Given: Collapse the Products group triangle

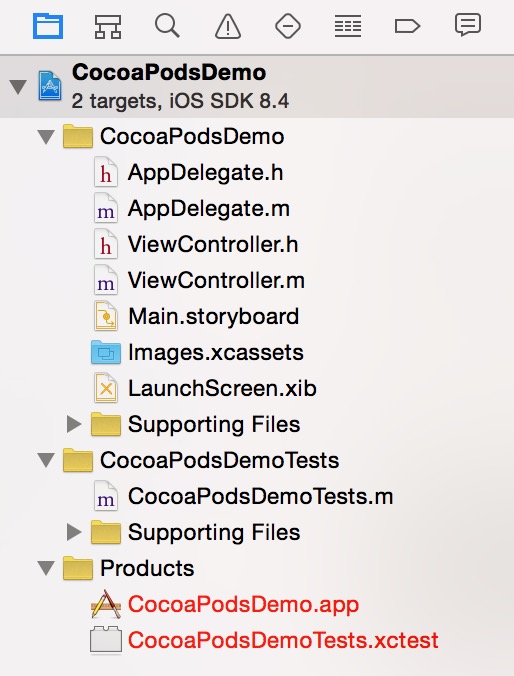Looking at the screenshot, I should (x=46, y=568).
